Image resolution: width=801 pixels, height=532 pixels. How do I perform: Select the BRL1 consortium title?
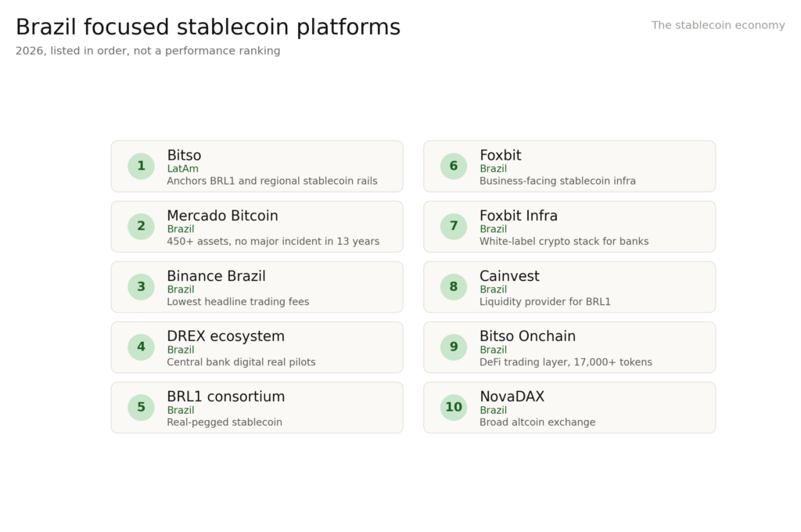coord(226,397)
